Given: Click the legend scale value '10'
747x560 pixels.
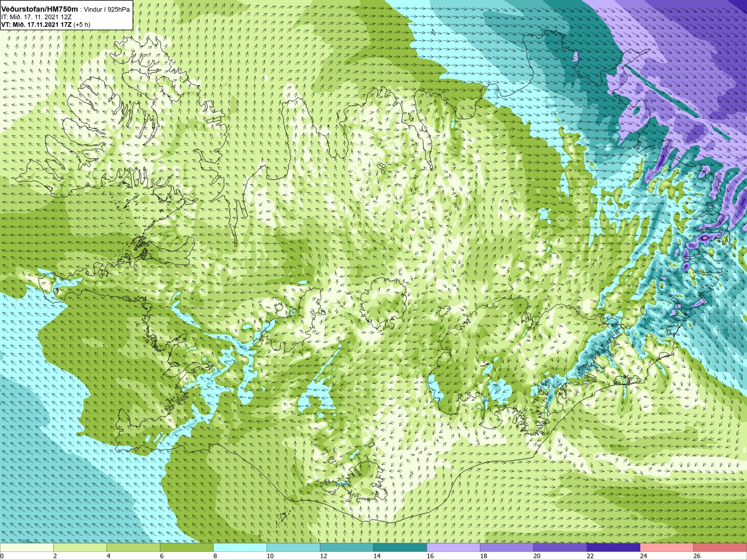Looking at the screenshot, I should (270, 556).
